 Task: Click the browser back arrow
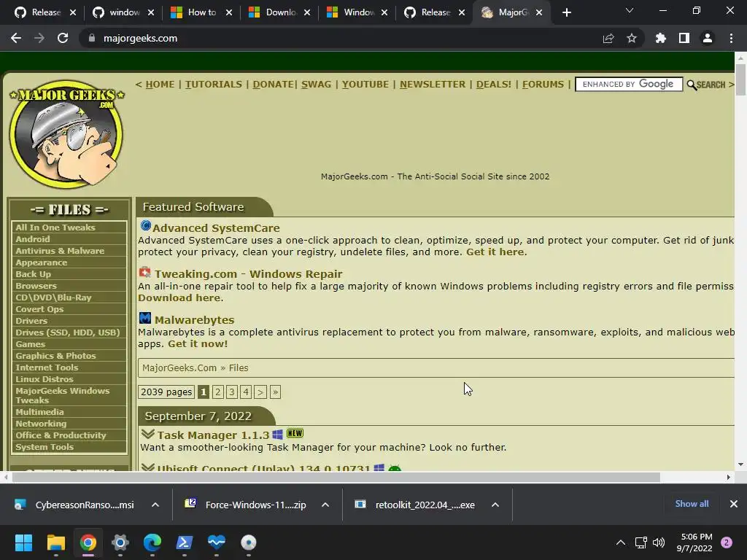(16, 38)
